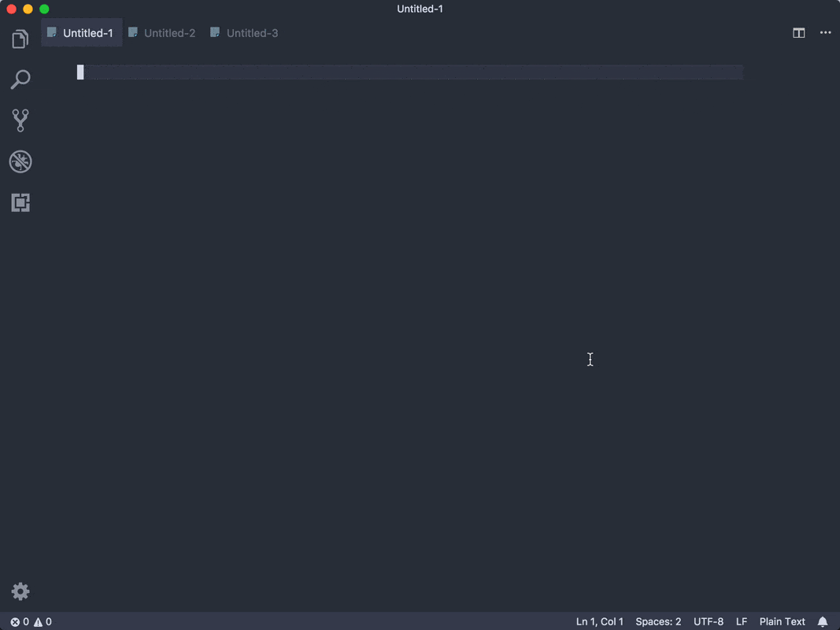840x630 pixels.
Task: Open Go to Line via Ln 1, Col 1
Action: (599, 621)
